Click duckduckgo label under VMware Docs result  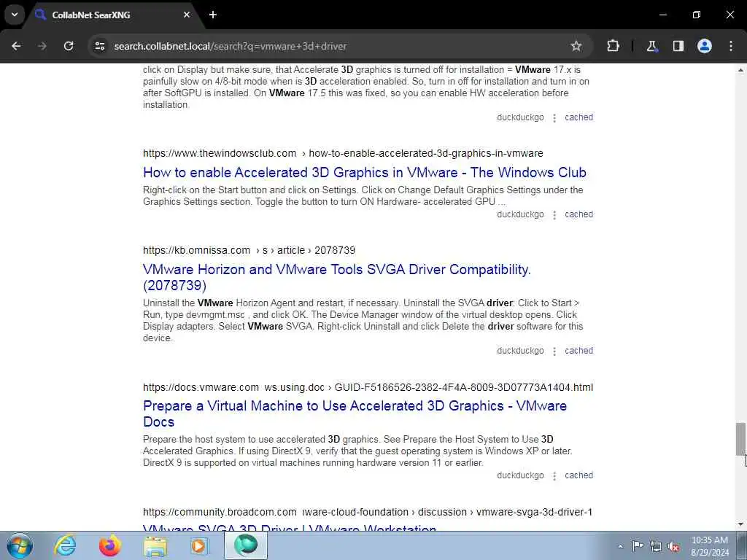coord(520,475)
